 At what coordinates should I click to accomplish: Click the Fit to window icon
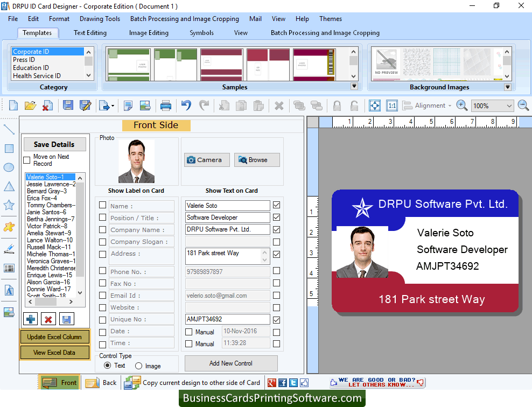[x=375, y=106]
